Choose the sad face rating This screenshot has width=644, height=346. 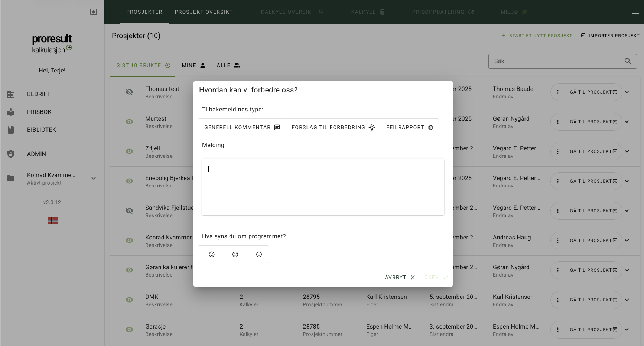[x=259, y=254]
